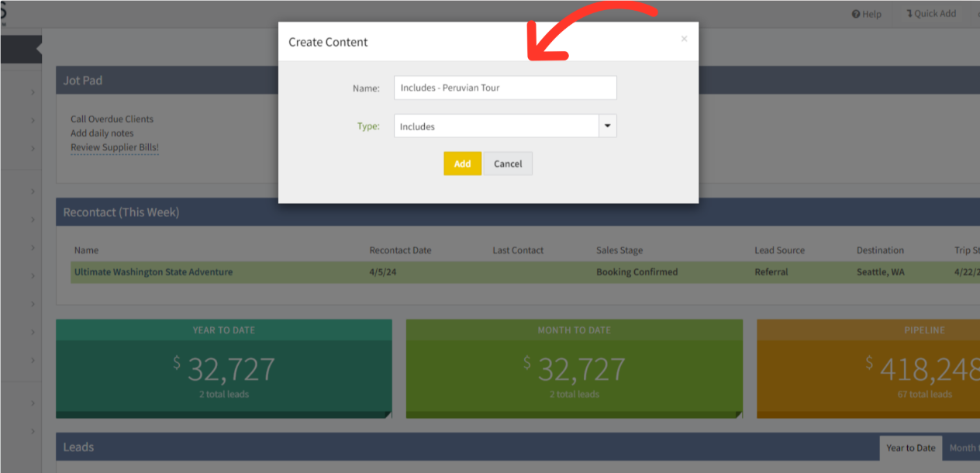Click the 4/5/24 recontact date cell
This screenshot has width=980, height=473.
coord(383,272)
